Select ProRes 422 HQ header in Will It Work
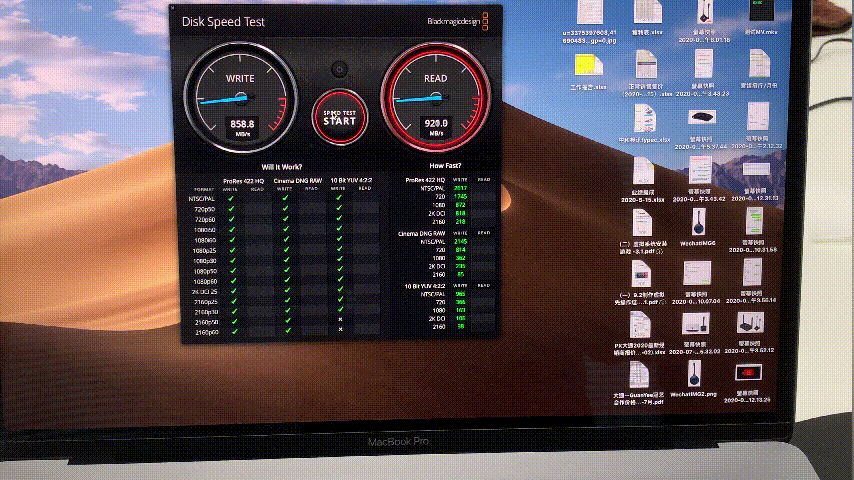Viewport: 854px width, 480px height. click(243, 181)
